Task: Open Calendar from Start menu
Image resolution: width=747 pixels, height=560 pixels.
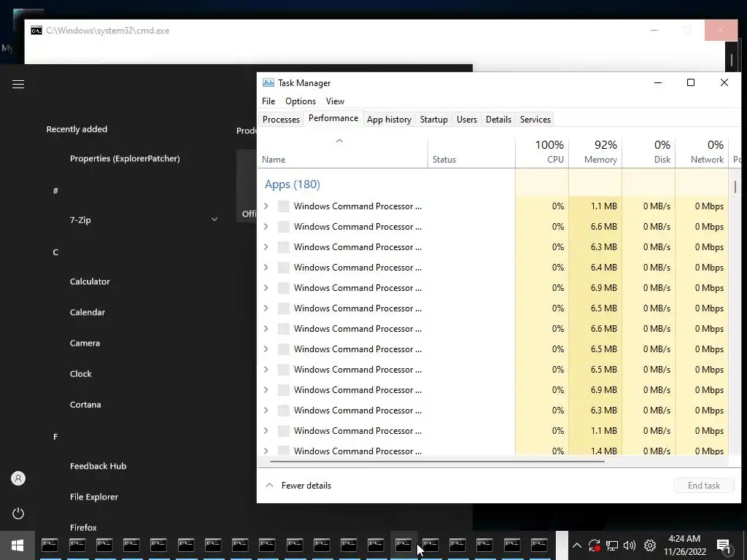Action: pyautogui.click(x=88, y=312)
